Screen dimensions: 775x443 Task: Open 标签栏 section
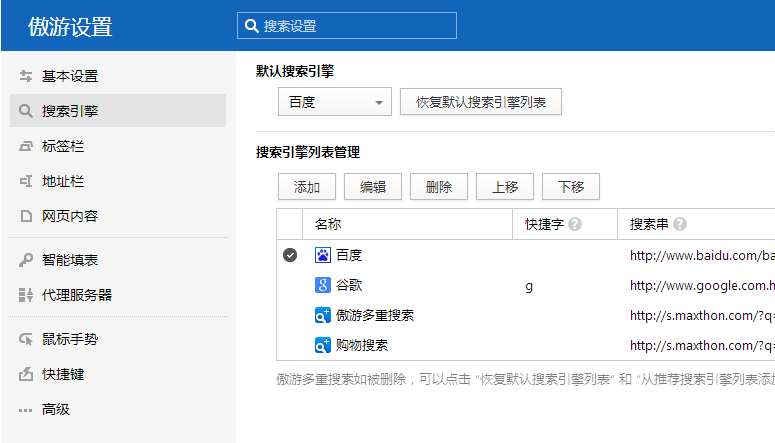click(118, 146)
